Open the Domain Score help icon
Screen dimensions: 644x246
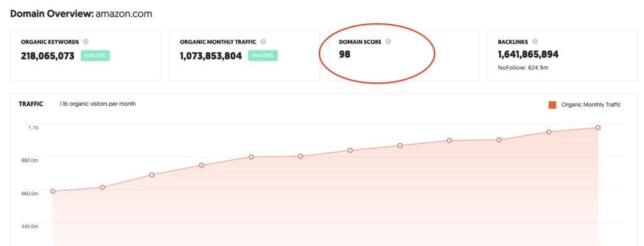(388, 42)
